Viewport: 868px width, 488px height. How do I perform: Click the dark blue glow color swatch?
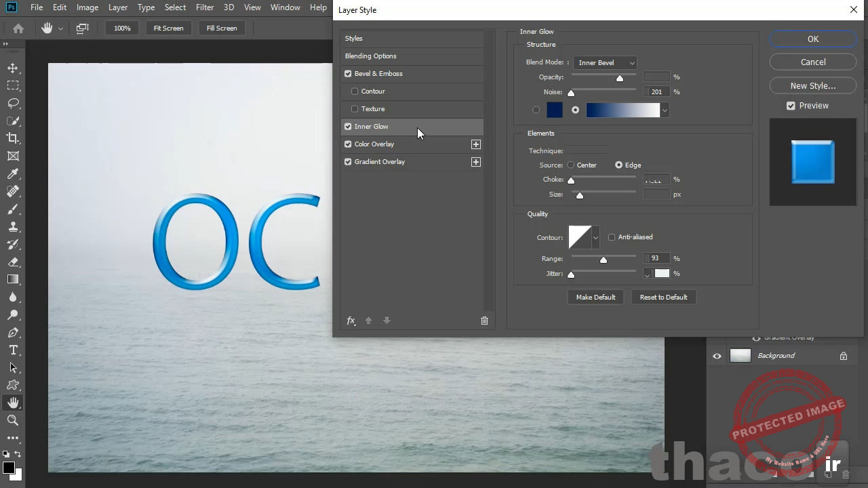[x=555, y=110]
